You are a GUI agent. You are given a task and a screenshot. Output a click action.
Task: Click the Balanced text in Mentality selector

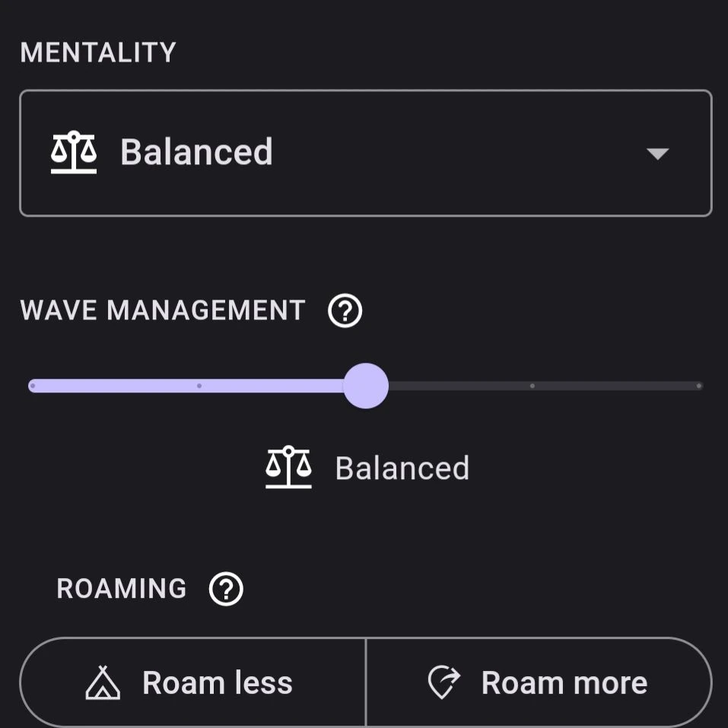point(196,152)
